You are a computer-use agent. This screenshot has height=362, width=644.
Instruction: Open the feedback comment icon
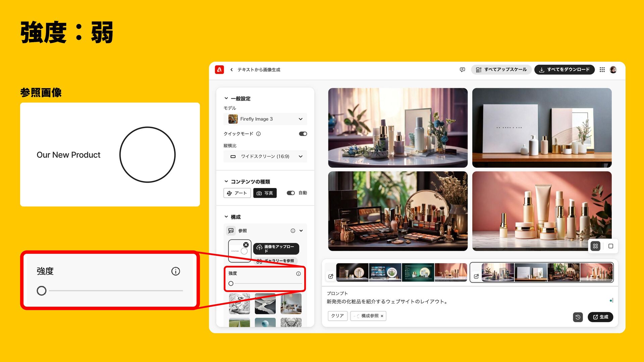[x=462, y=70]
